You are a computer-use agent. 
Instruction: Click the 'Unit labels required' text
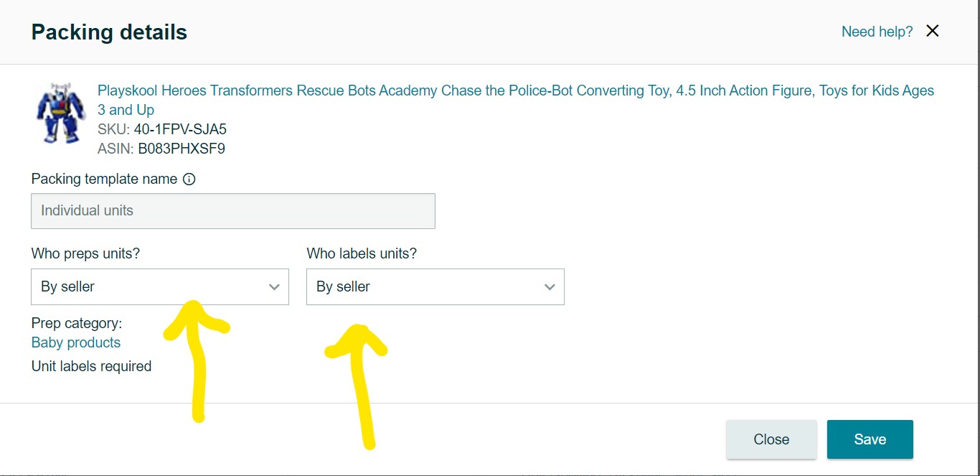pos(91,366)
